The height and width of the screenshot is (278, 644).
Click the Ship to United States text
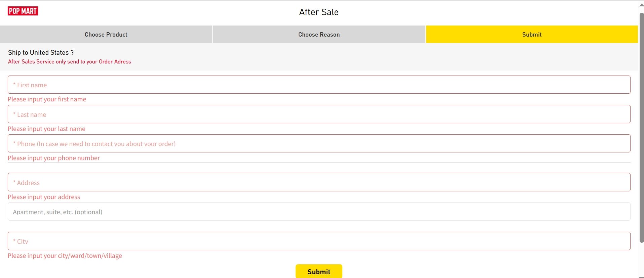click(41, 52)
